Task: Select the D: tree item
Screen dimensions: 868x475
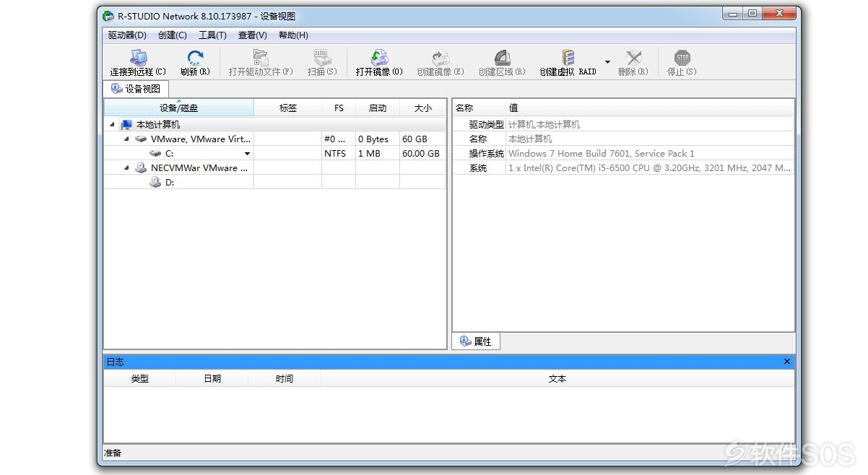Action: (170, 183)
